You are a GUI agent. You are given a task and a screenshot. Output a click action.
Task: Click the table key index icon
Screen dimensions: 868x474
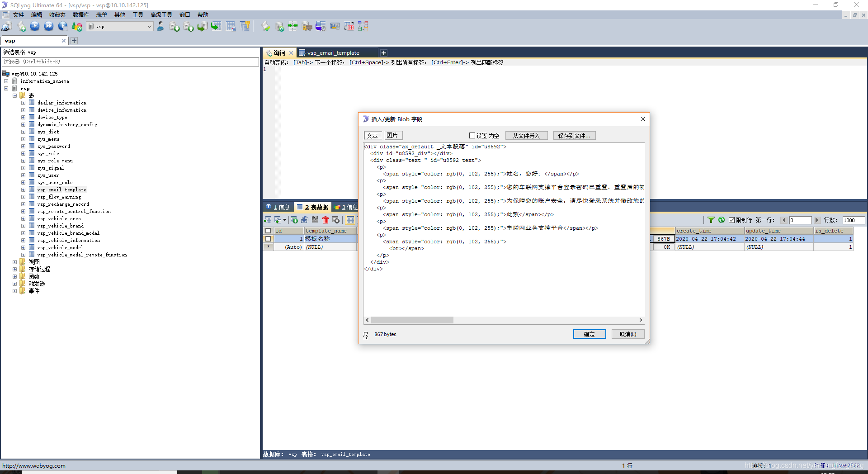click(x=245, y=27)
